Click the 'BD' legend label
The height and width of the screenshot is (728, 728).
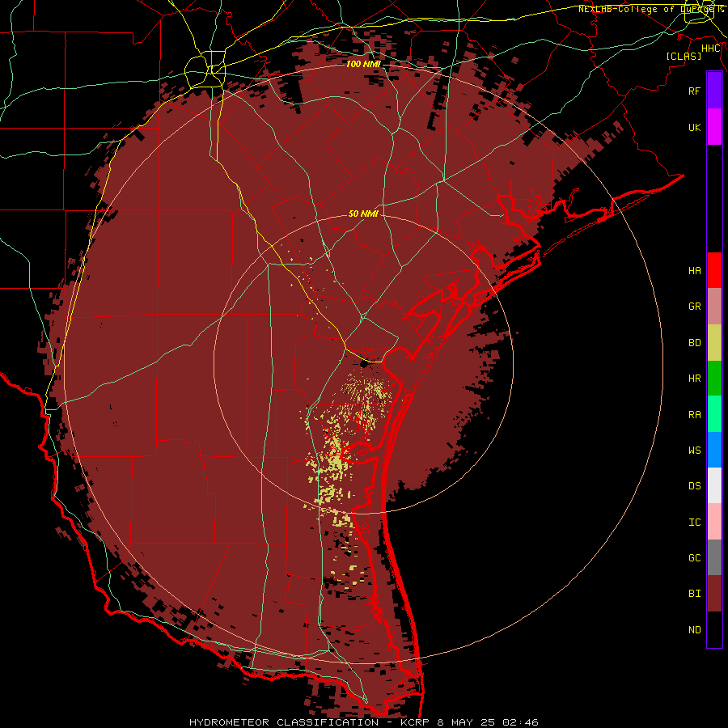694,343
